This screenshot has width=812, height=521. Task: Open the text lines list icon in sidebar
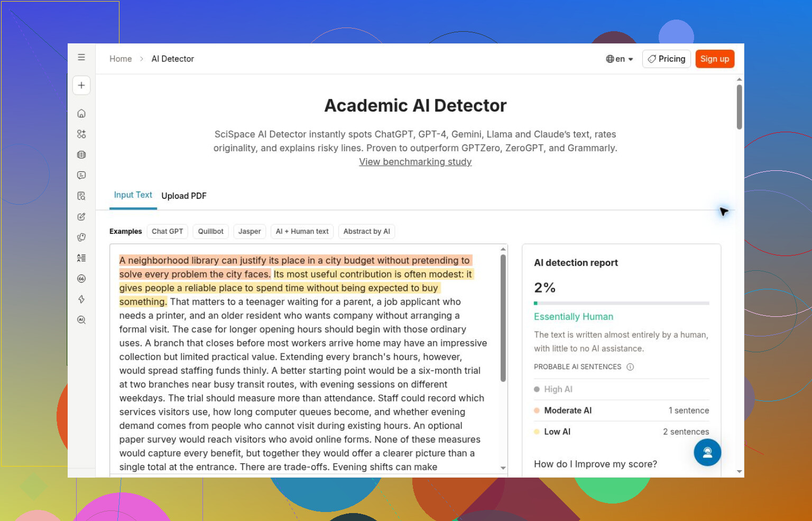click(81, 258)
